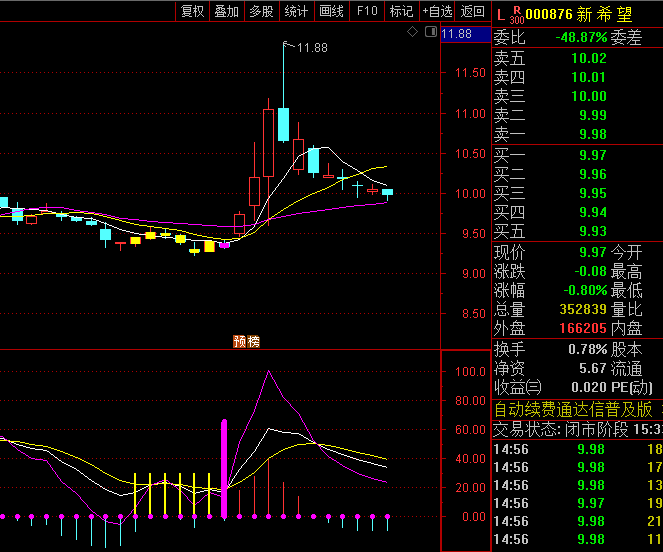Screen dimensions: 663x552
Task: Click the 预榜 marker label
Action: (246, 341)
